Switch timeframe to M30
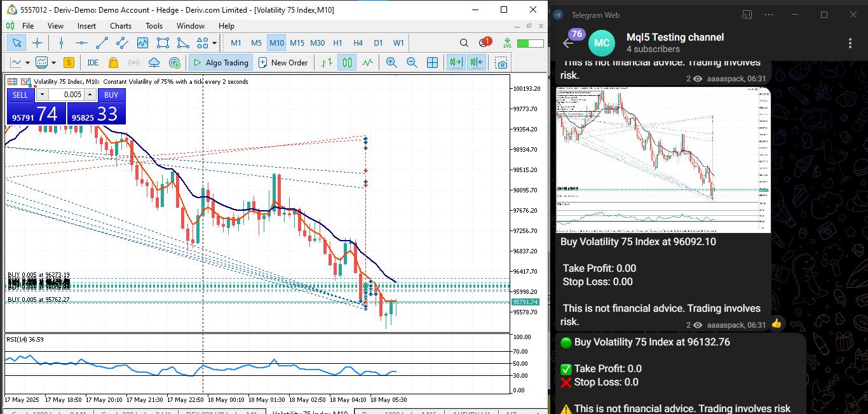The width and height of the screenshot is (868, 414). (x=317, y=43)
